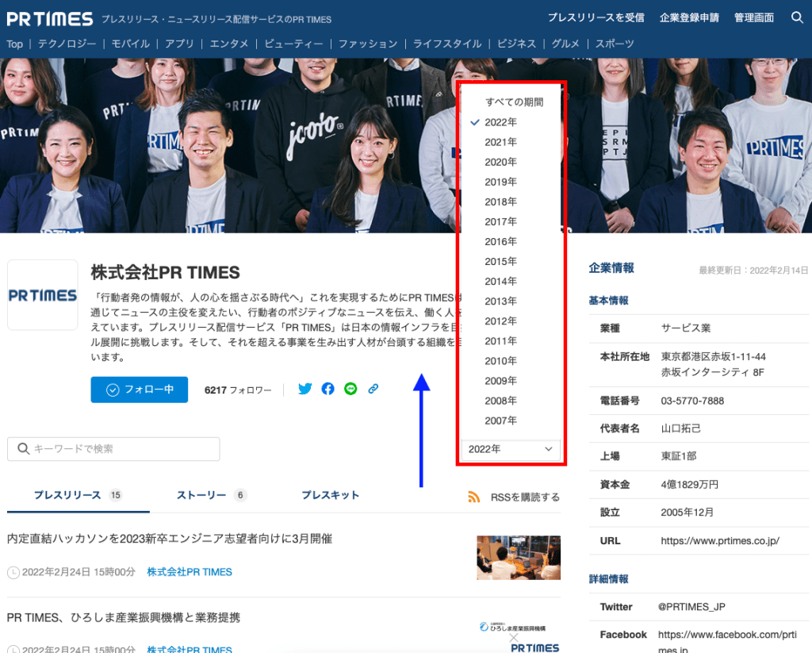Switch to the プレスキット tab
The image size is (812, 653).
[x=331, y=495]
